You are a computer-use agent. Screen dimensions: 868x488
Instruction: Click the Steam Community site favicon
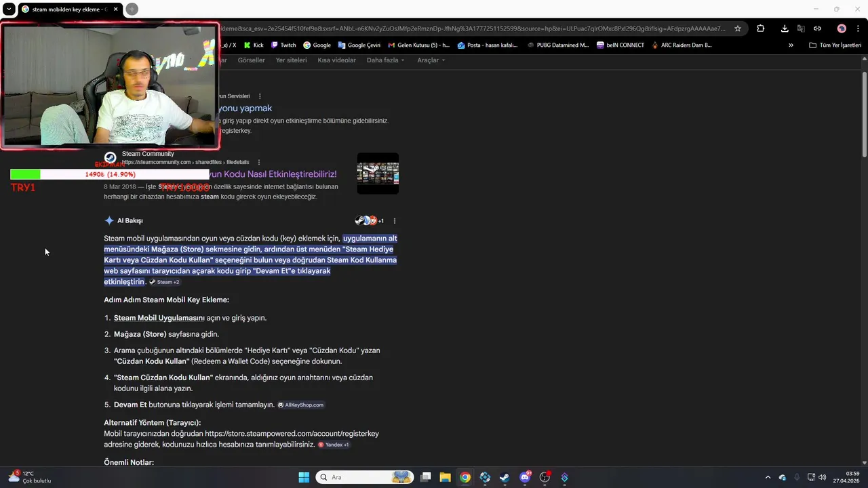[x=111, y=158]
